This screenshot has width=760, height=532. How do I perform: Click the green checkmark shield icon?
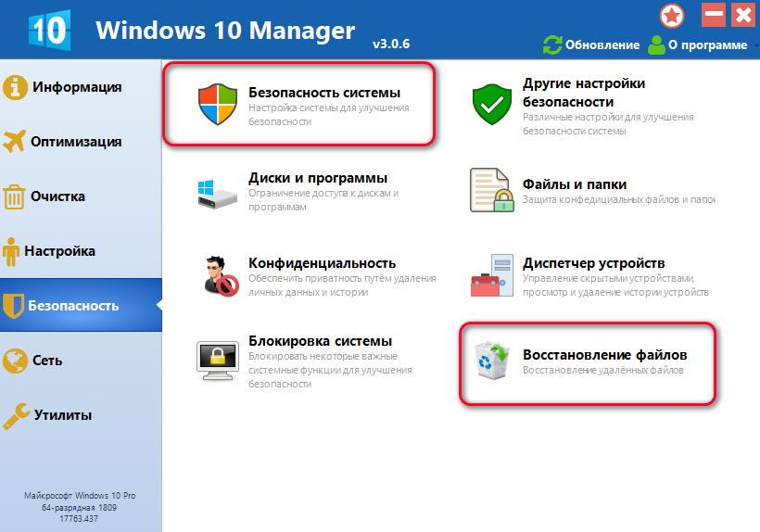tap(492, 104)
